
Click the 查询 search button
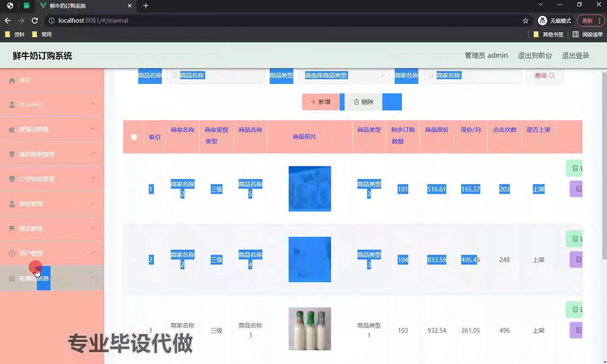point(545,76)
